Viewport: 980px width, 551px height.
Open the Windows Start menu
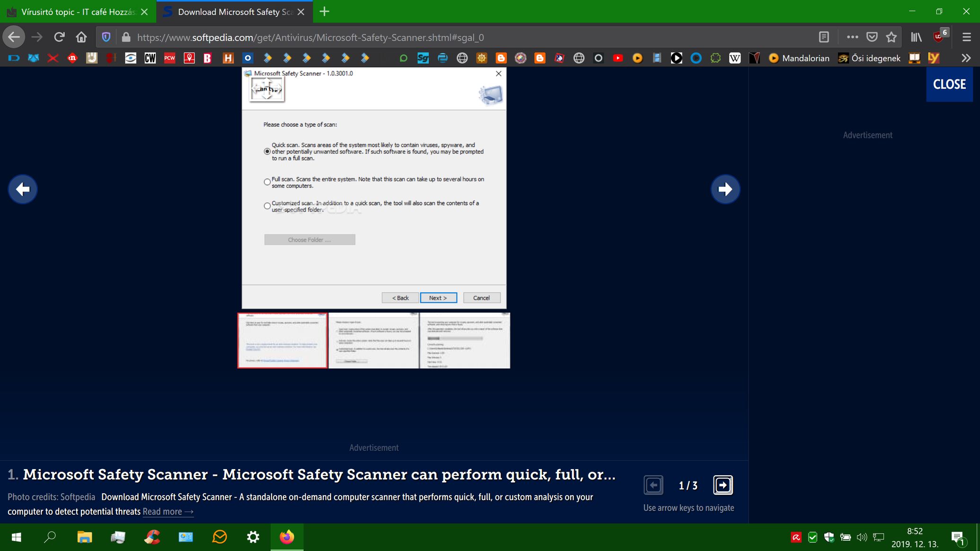point(16,537)
